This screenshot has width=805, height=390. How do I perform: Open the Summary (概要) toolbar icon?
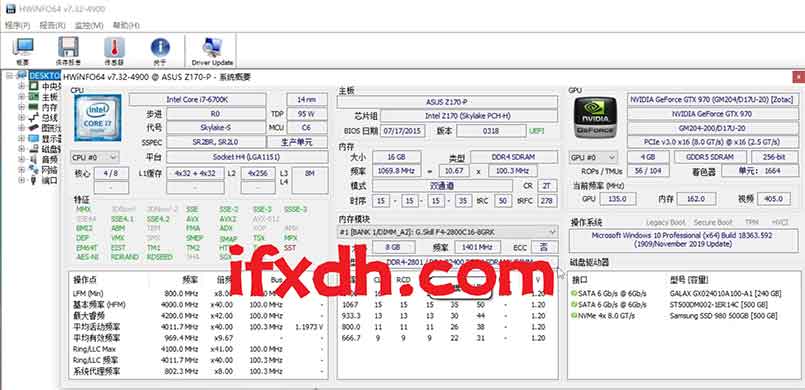pyautogui.click(x=23, y=47)
